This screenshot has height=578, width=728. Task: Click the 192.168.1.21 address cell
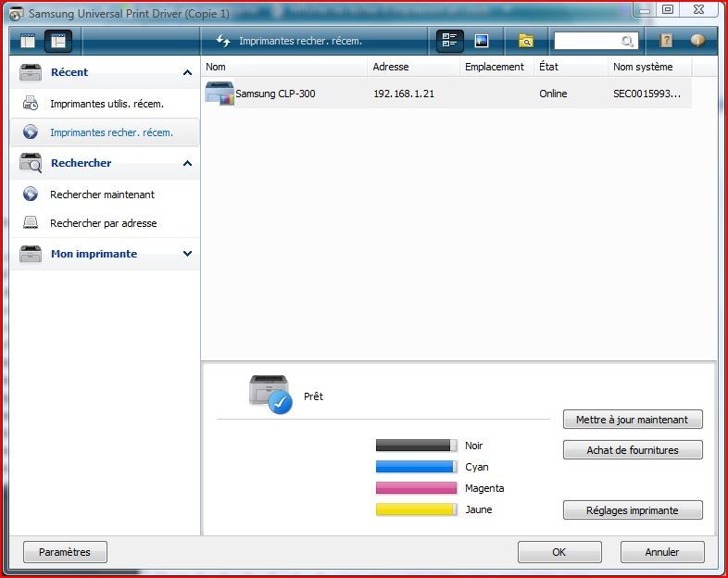(x=404, y=94)
